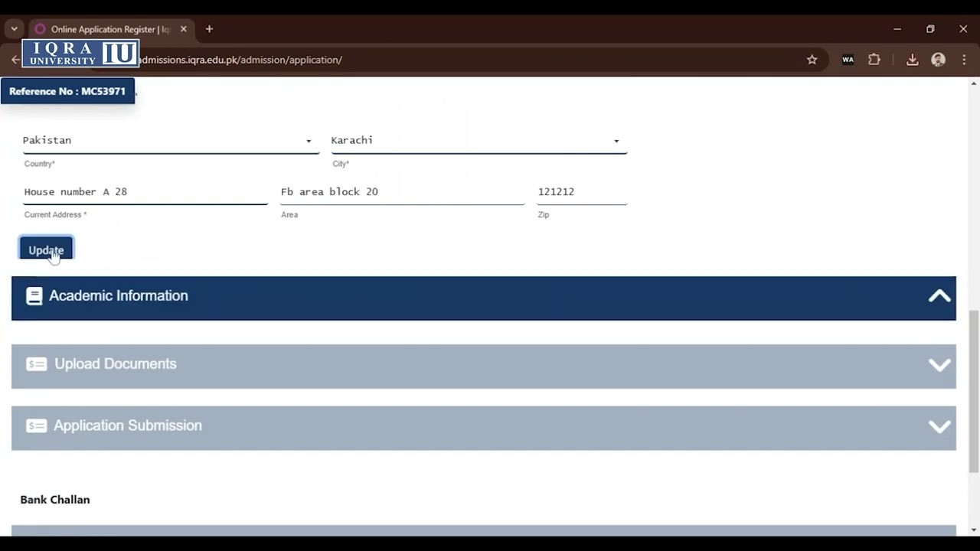The width and height of the screenshot is (980, 551).
Task: Click the address bar URL
Action: [239, 60]
